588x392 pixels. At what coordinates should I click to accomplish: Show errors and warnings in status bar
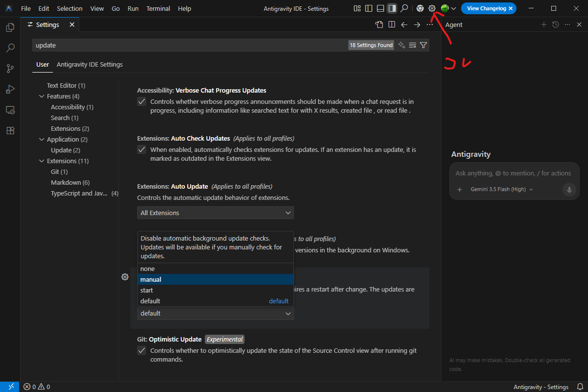[x=37, y=387]
